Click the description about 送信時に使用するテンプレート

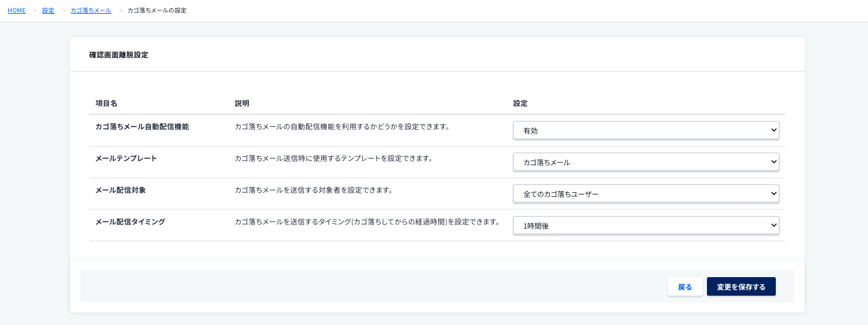point(333,158)
